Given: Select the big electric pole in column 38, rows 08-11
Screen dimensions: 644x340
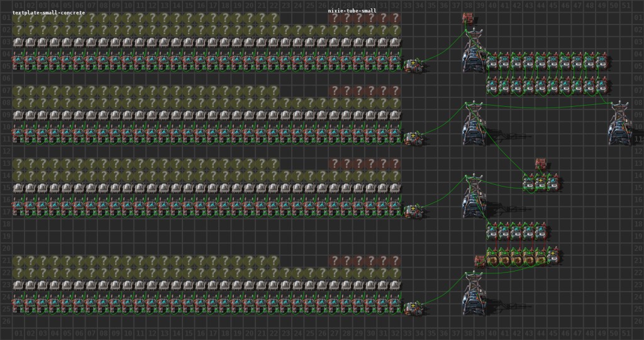Looking at the screenshot, I should 474,123.
